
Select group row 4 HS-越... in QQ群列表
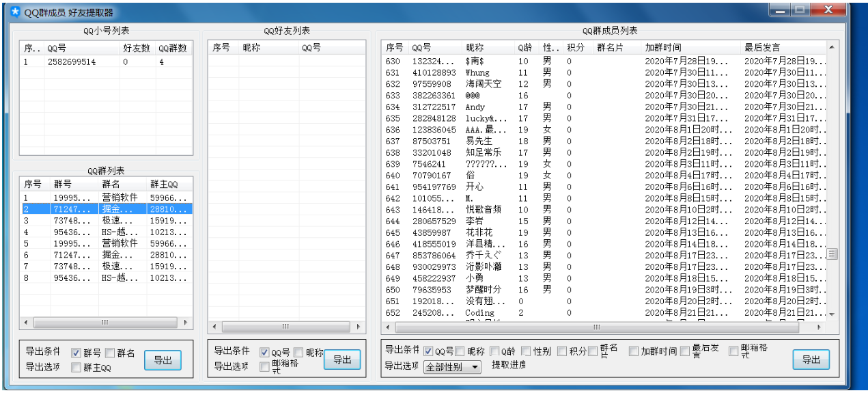106,232
